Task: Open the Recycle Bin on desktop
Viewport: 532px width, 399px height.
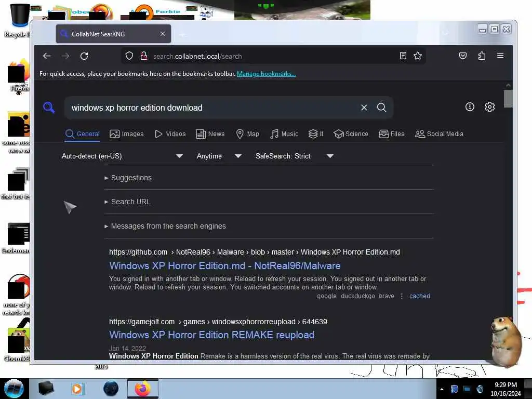Action: (x=17, y=20)
